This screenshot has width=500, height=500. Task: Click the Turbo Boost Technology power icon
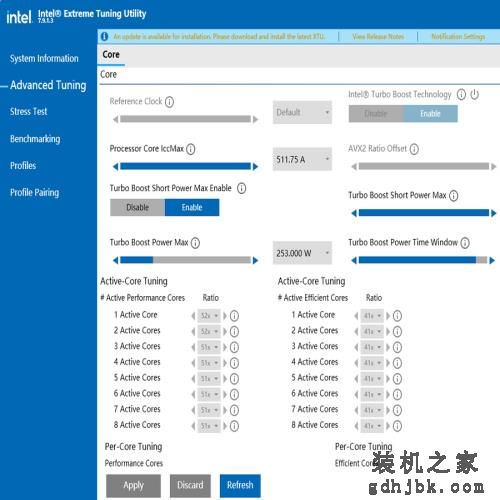coord(475,95)
